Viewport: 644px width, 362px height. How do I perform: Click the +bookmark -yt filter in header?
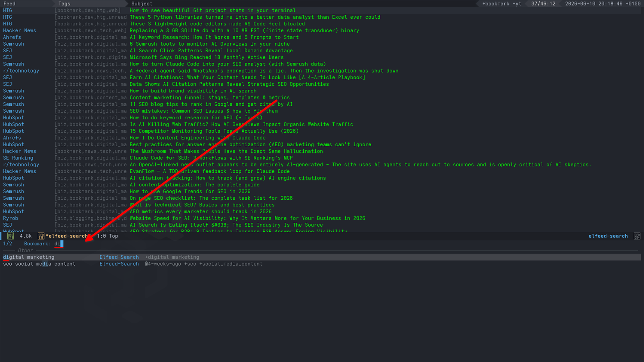coord(502,4)
